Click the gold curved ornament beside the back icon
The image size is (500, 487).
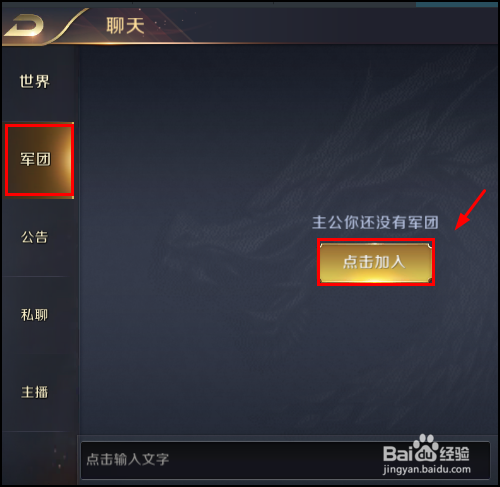click(x=68, y=27)
